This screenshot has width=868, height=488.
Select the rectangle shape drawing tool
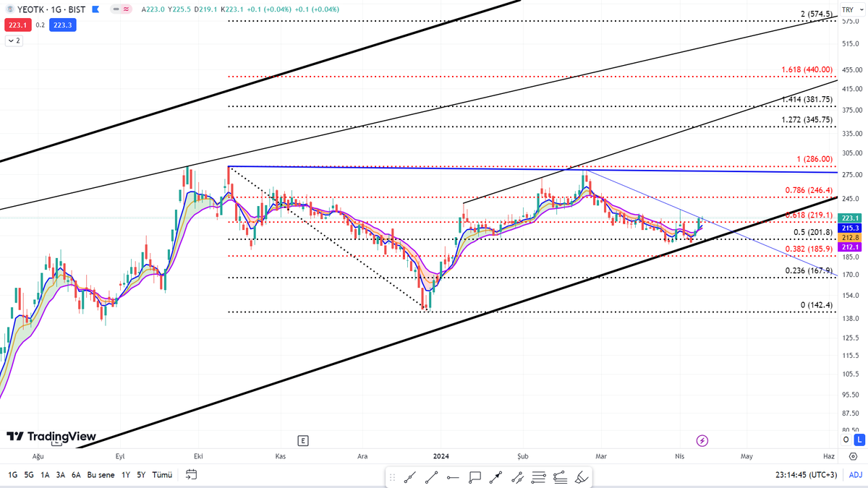pos(475,476)
